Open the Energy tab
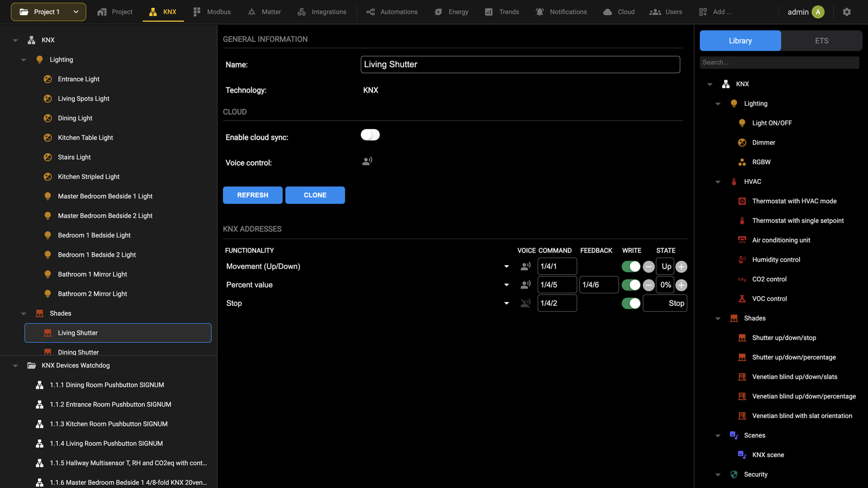Image resolution: width=868 pixels, height=488 pixels. (x=451, y=12)
